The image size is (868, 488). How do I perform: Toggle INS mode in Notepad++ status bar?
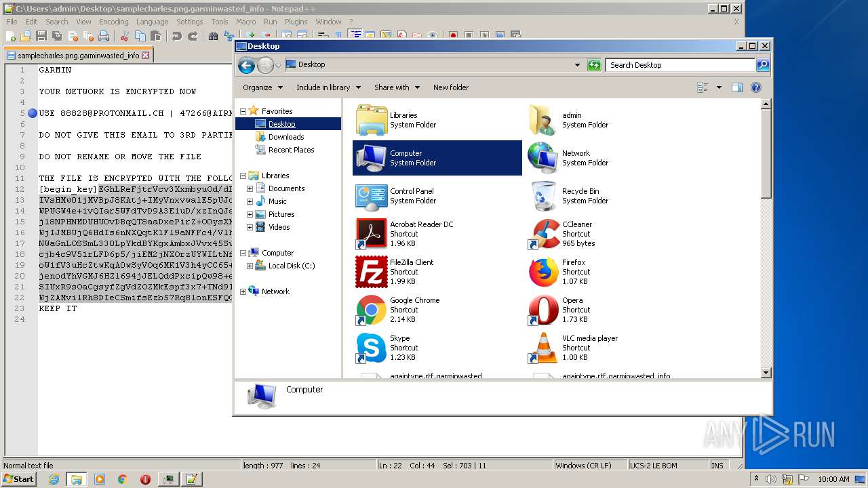point(717,466)
